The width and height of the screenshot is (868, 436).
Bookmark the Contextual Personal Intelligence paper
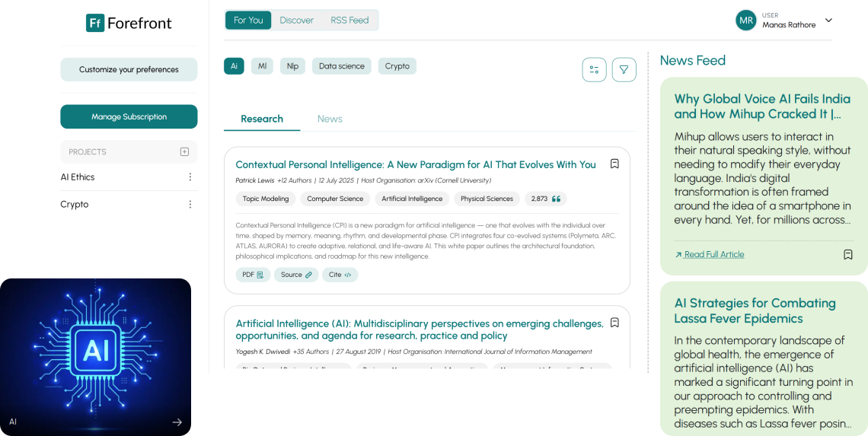614,164
